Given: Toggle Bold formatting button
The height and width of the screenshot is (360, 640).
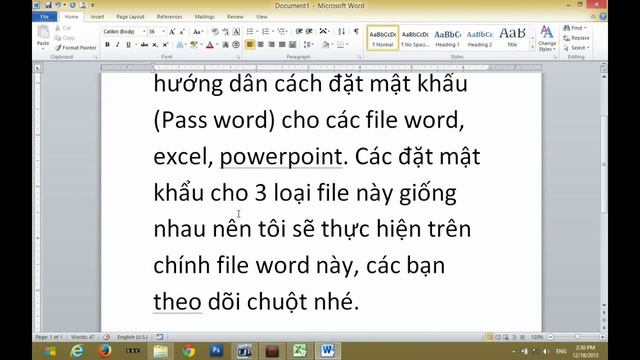Looking at the screenshot, I should click(107, 44).
